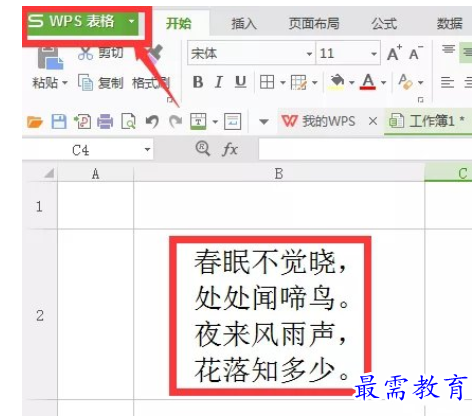Image resolution: width=476 pixels, height=419 pixels.
Task: Expand the fill color dropdown arrow
Action: [x=352, y=82]
